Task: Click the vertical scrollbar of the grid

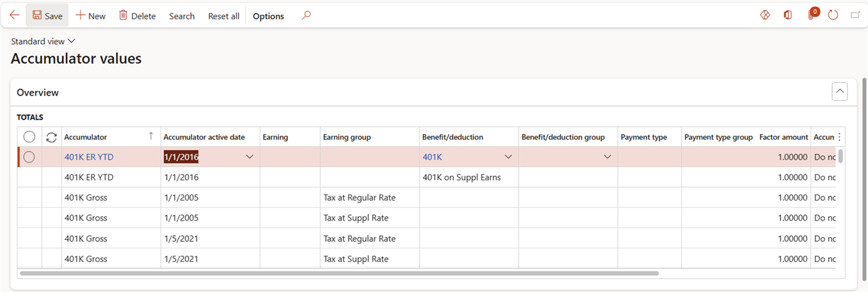Action: coord(841,156)
